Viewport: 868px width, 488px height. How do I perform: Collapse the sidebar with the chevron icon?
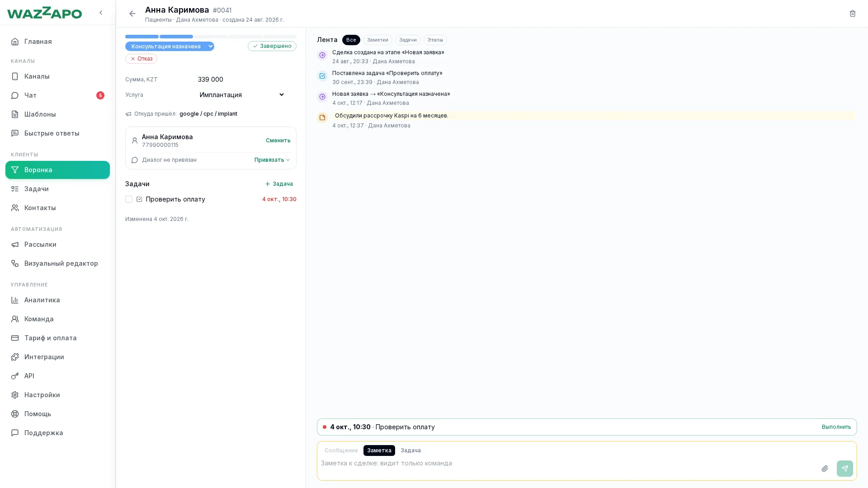(x=101, y=13)
